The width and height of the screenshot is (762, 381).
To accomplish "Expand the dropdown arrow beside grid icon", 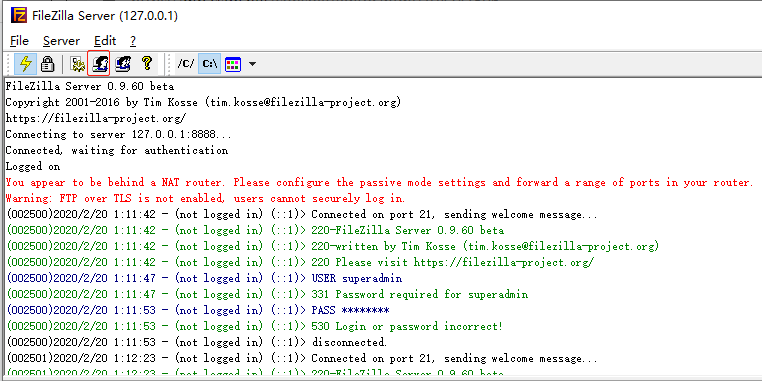I will click(252, 64).
